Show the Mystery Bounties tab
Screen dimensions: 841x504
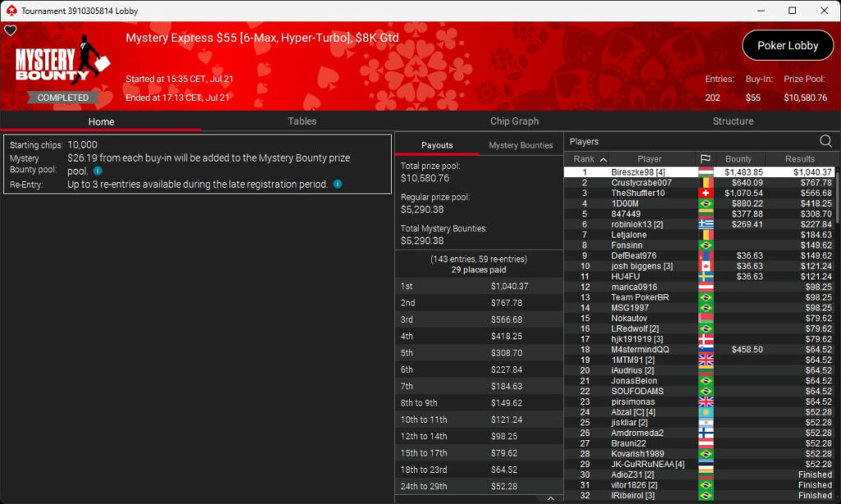point(521,145)
